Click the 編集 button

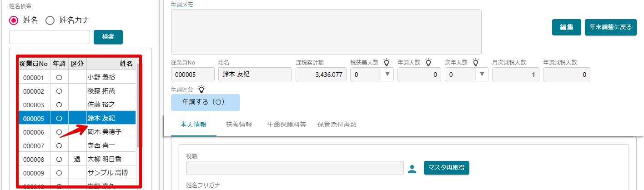coord(567,27)
